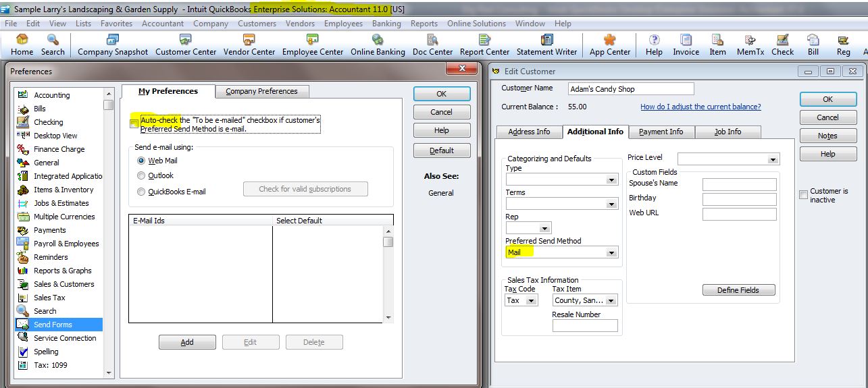This screenshot has height=388, width=868.
Task: Open the Reports menu
Action: tap(424, 23)
